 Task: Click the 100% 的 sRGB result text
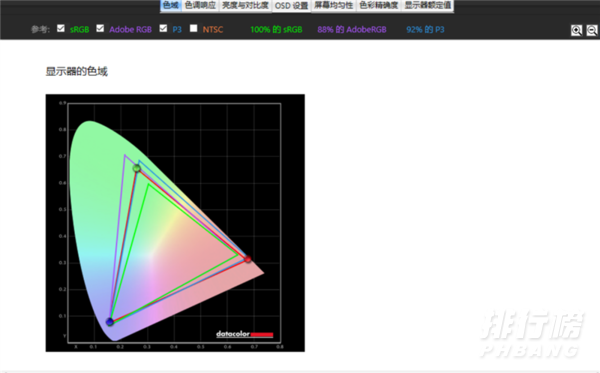click(276, 29)
